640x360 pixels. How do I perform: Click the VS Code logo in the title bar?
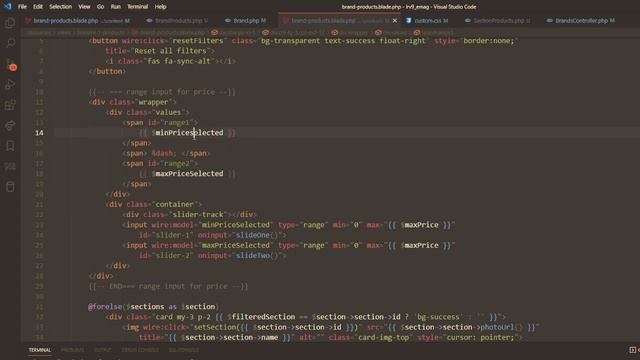(8, 7)
